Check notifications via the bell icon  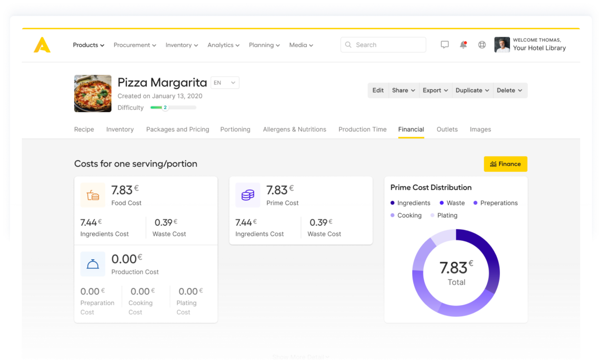click(463, 45)
